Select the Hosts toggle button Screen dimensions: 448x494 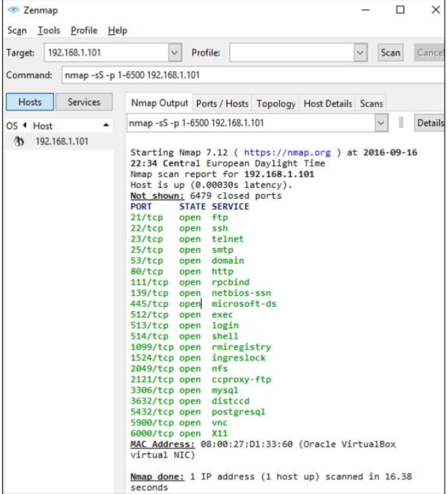coord(30,102)
